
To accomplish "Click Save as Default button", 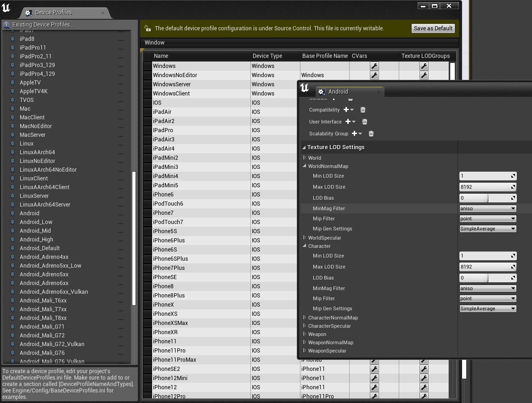I will 433,28.
